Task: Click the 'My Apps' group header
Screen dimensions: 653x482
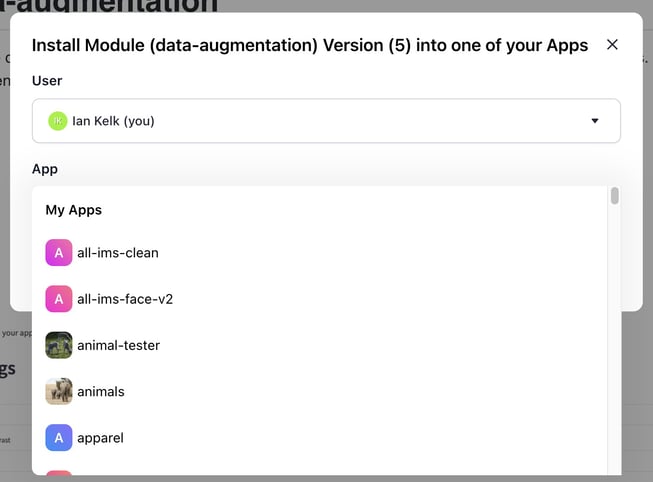Action: [74, 210]
